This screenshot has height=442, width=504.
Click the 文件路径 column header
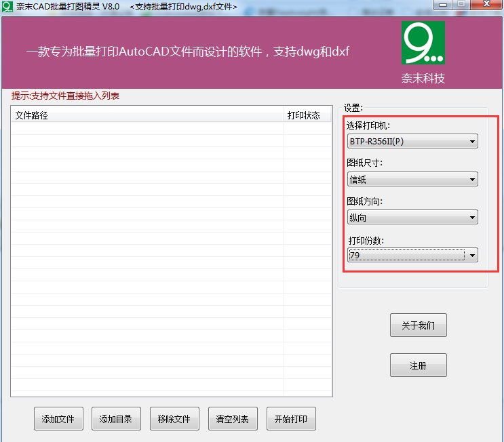click(147, 115)
